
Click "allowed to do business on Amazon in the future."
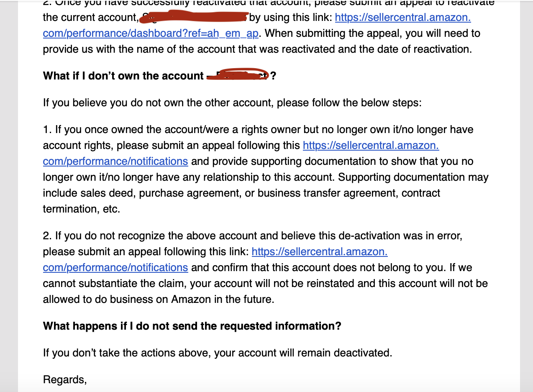coord(159,299)
